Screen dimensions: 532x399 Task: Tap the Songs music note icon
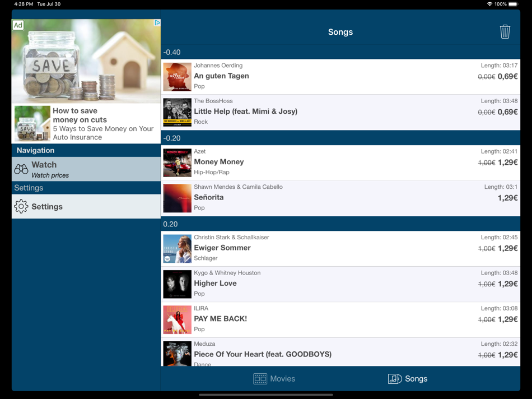[395, 379]
